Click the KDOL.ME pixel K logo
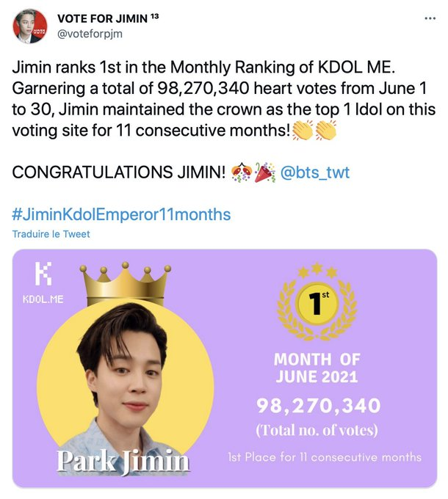448x499 pixels. pos(43,274)
